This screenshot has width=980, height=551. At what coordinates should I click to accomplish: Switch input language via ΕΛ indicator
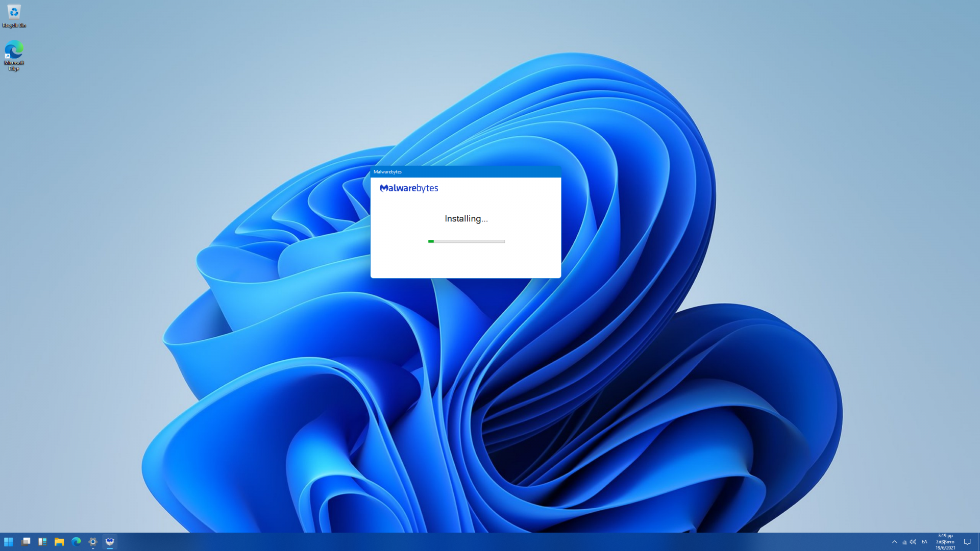click(x=924, y=542)
